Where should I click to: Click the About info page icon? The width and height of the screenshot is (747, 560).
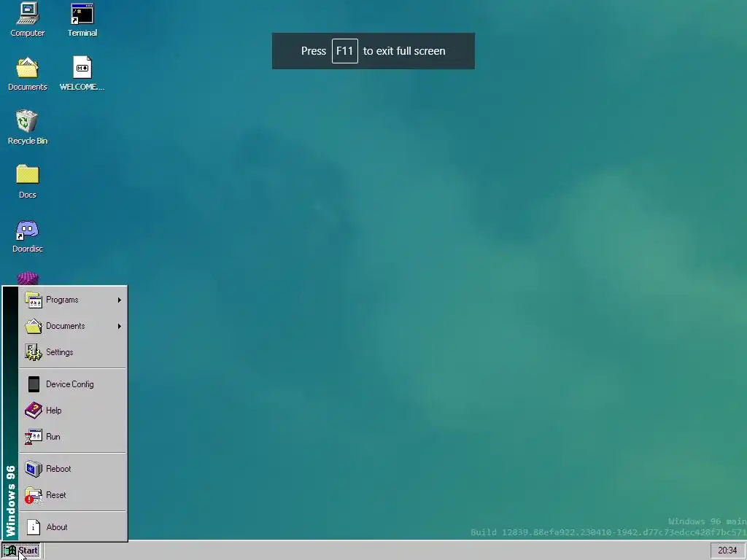point(34,527)
